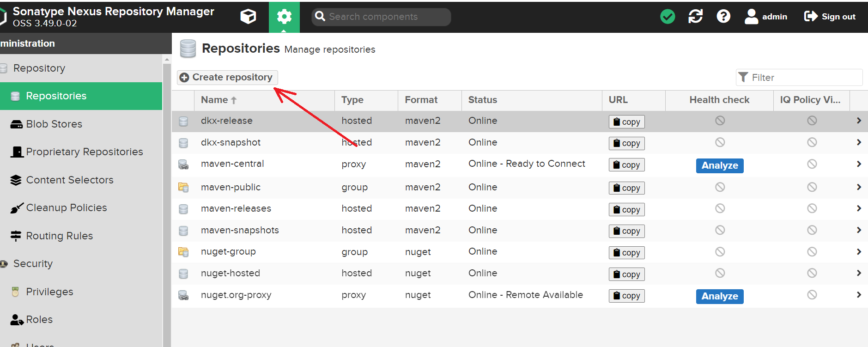Sort by the Status column header
The height and width of the screenshot is (347, 868).
click(x=532, y=100)
